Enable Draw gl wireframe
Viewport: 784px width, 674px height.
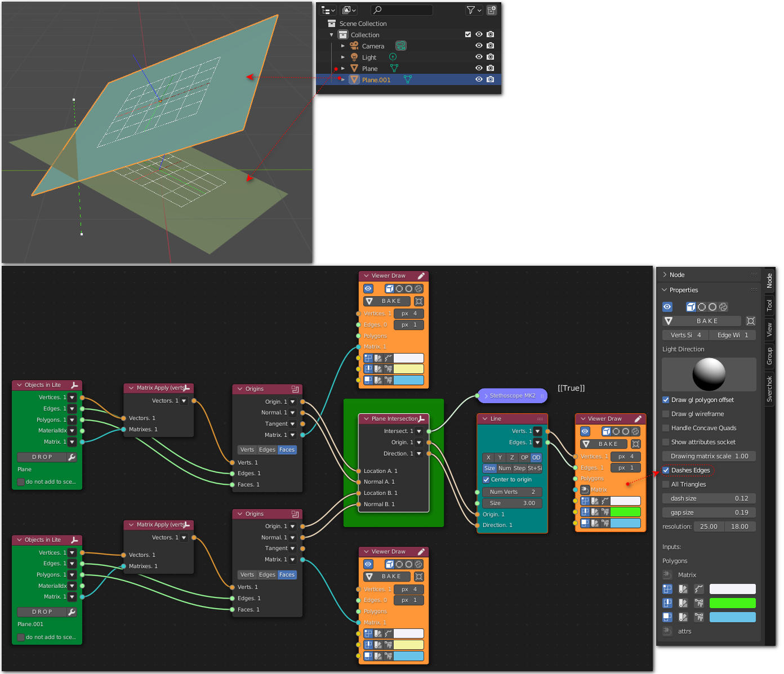[x=666, y=414]
